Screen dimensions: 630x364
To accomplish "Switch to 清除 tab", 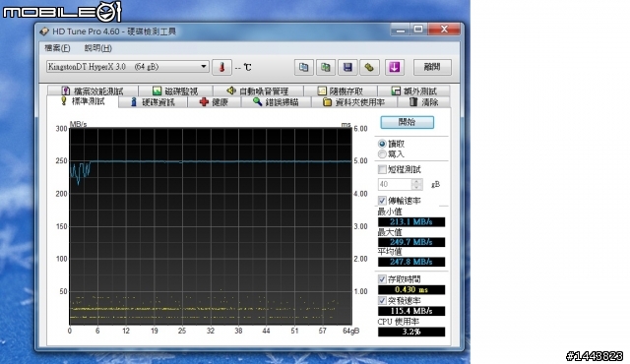I will [x=423, y=102].
